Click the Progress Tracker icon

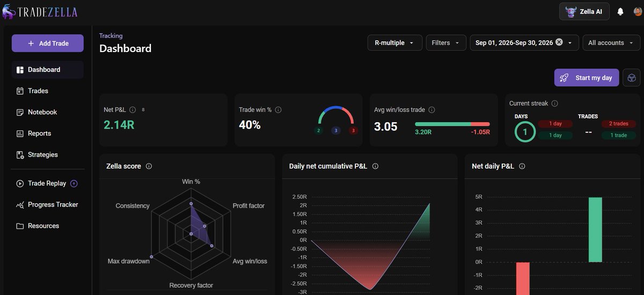[20, 204]
